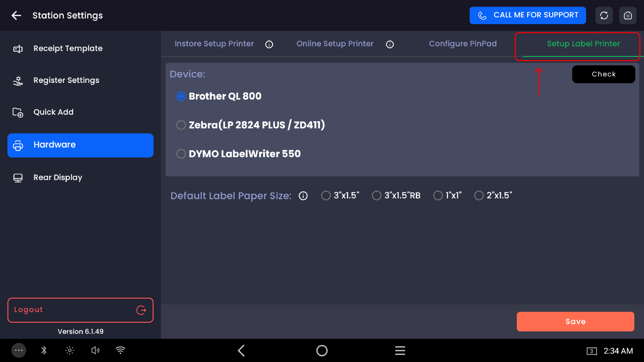Tap the Android home circle button

(x=322, y=351)
